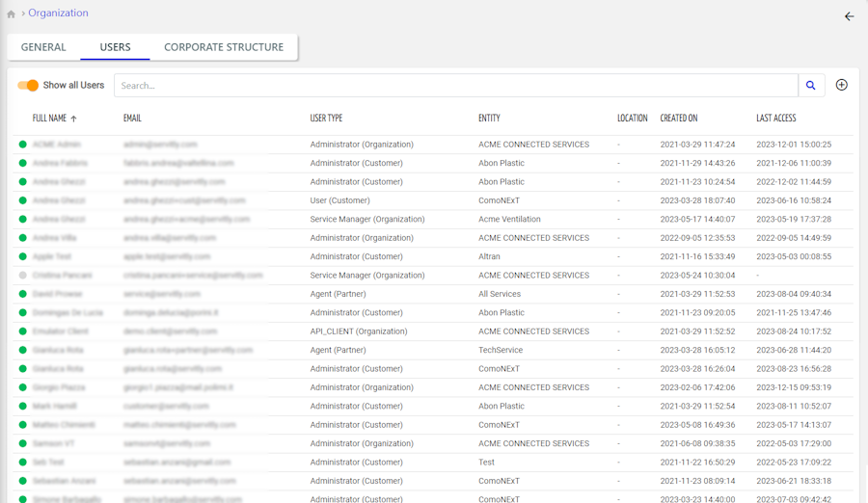Sort by the Last Access column header
The width and height of the screenshot is (868, 503).
click(x=775, y=119)
